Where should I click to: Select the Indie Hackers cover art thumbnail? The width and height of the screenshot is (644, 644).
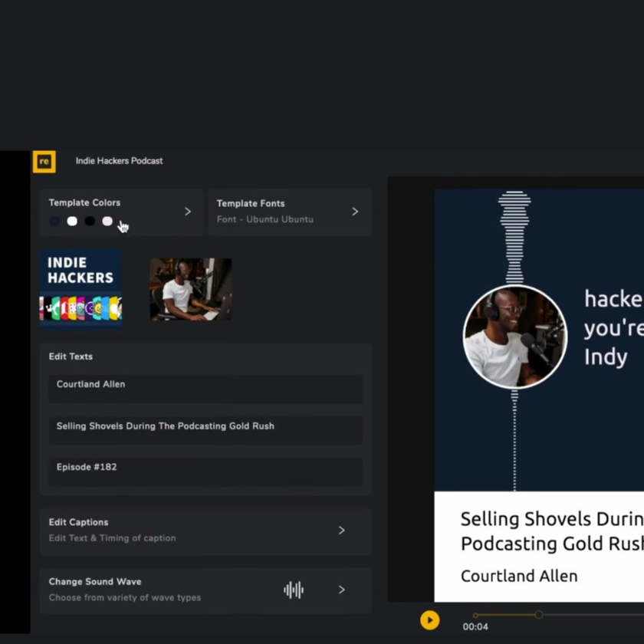[x=80, y=288]
